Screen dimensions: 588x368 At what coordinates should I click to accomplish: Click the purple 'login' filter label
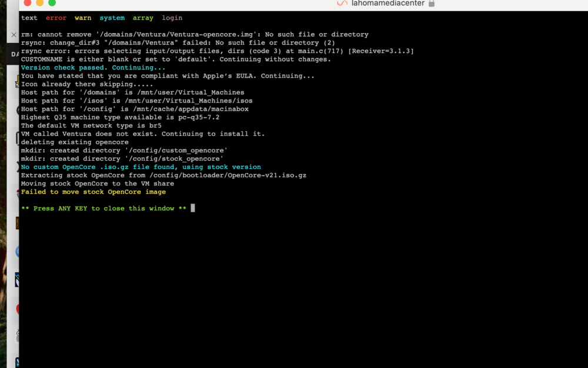pos(172,18)
